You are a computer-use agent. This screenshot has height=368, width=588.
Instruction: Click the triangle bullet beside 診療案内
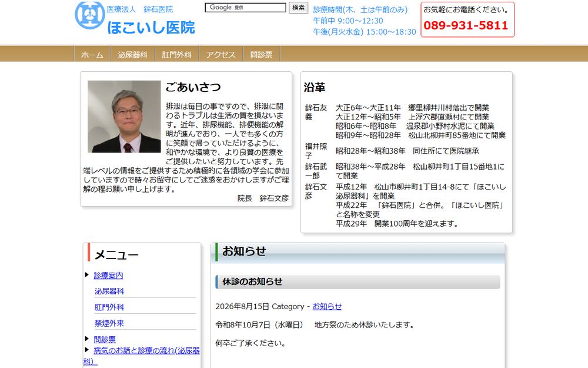[86, 275]
